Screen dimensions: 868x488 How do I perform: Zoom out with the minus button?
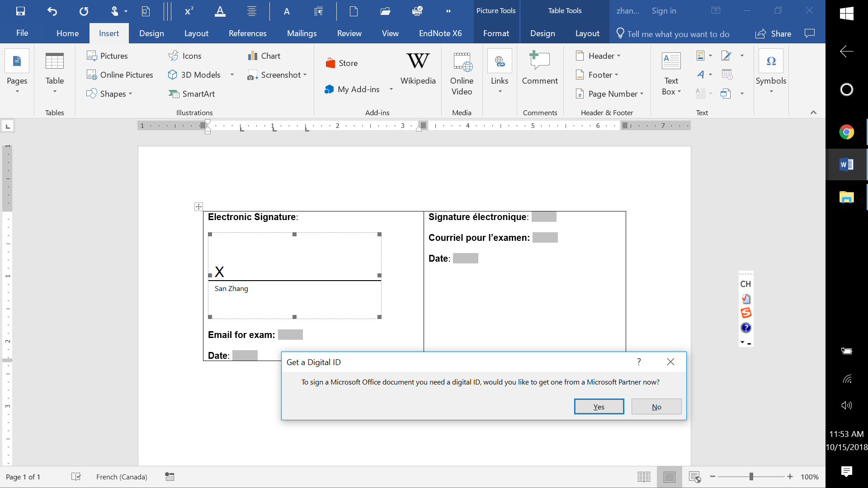(x=712, y=477)
